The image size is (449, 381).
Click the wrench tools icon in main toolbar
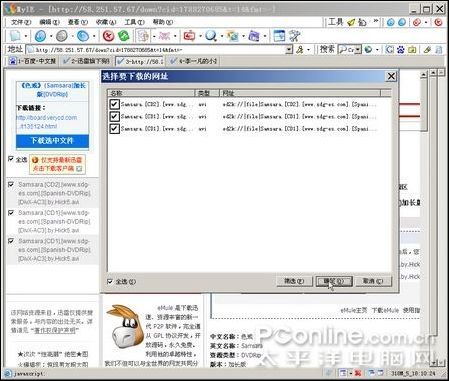point(295,36)
